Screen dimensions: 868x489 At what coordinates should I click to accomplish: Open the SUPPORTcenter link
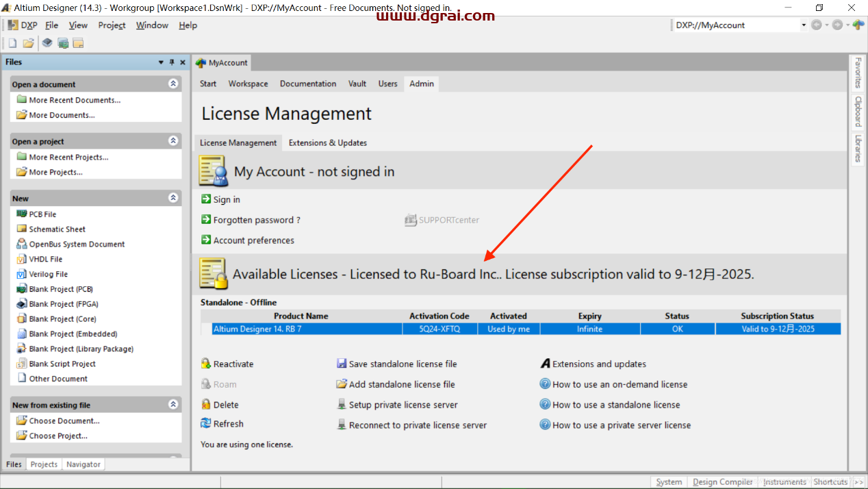pyautogui.click(x=449, y=220)
